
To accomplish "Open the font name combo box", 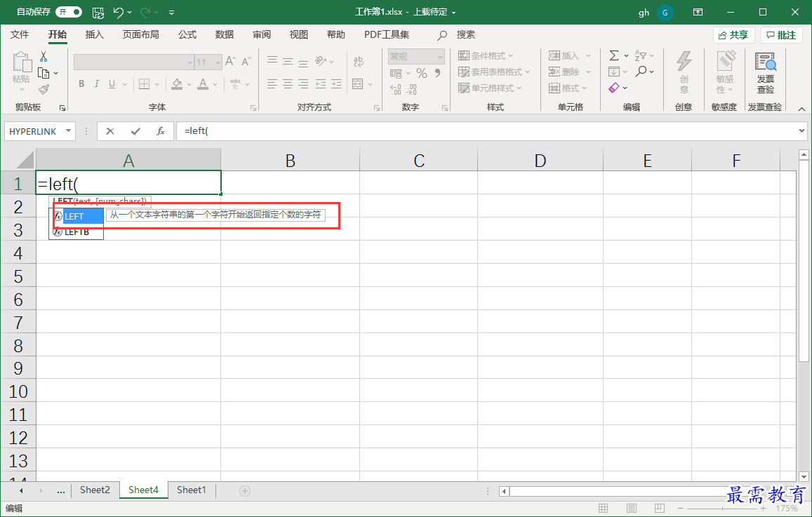I will coord(133,62).
